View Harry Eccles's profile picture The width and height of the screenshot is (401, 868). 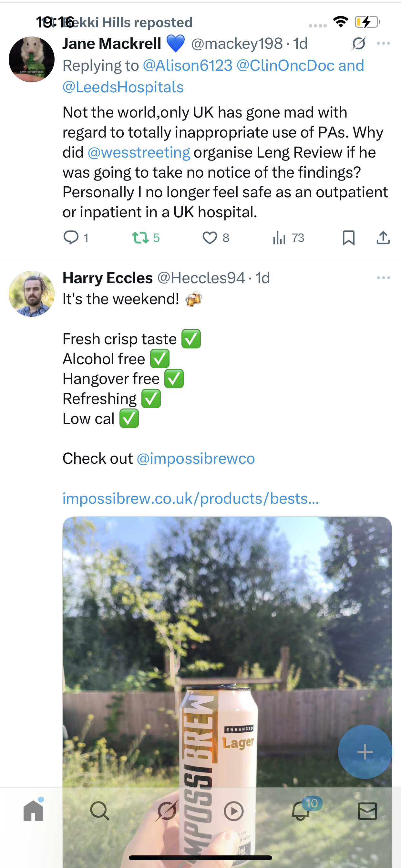point(32,294)
